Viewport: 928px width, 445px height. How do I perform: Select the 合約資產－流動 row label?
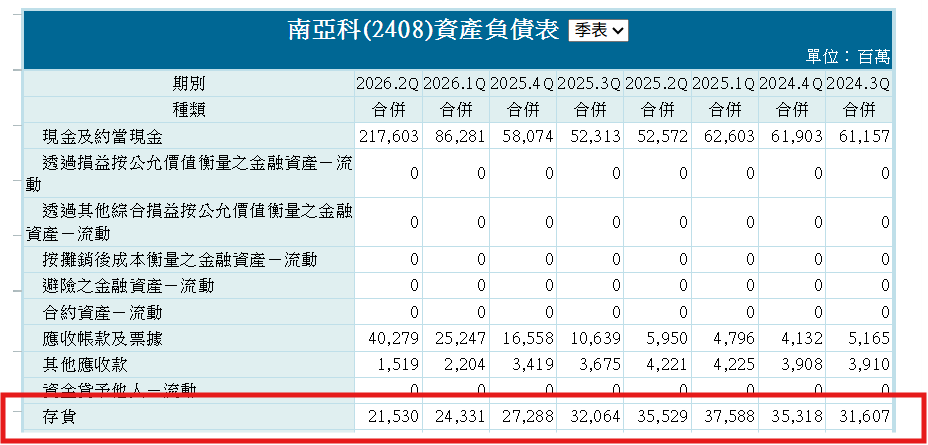click(102, 312)
